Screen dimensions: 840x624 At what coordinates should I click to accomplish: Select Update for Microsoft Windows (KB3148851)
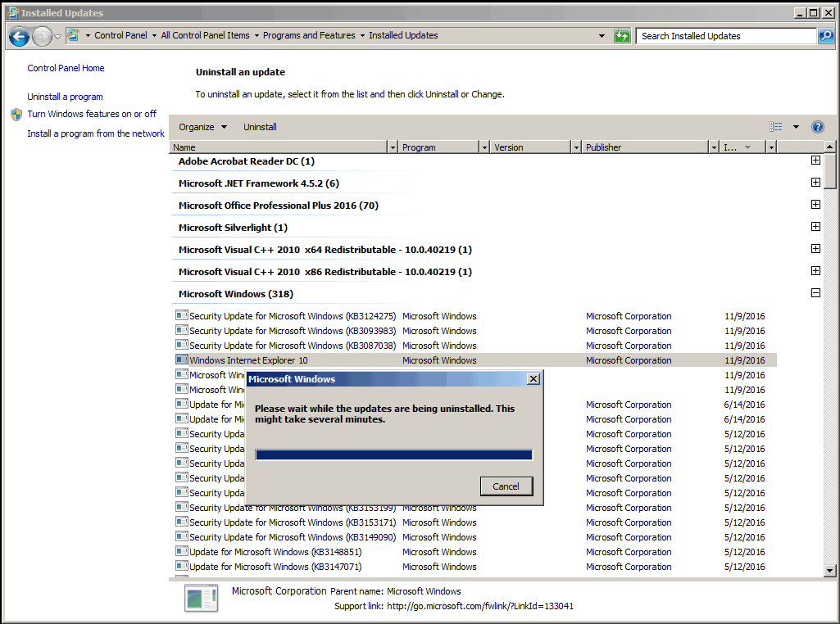pos(474,552)
